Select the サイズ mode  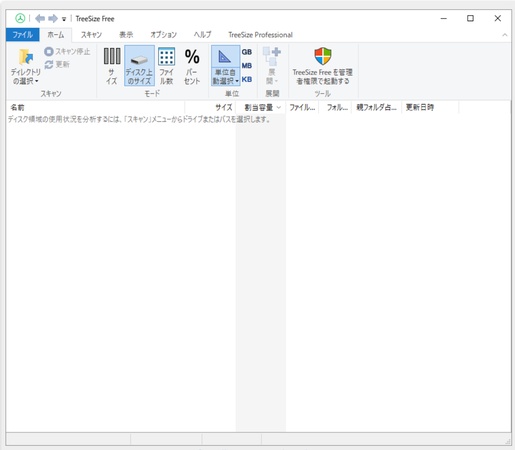point(112,66)
